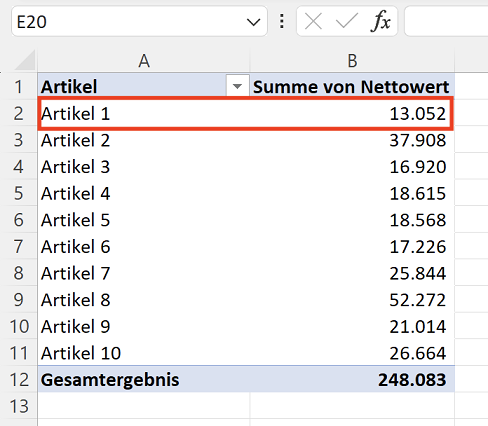Screen dimensions: 488x426
Task: Open the Artikel filter dropdown
Action: point(237,87)
